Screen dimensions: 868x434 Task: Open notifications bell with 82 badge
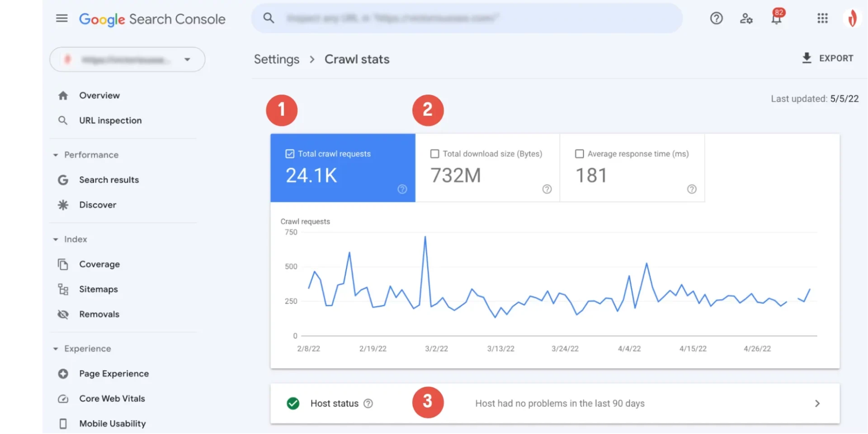coord(777,18)
